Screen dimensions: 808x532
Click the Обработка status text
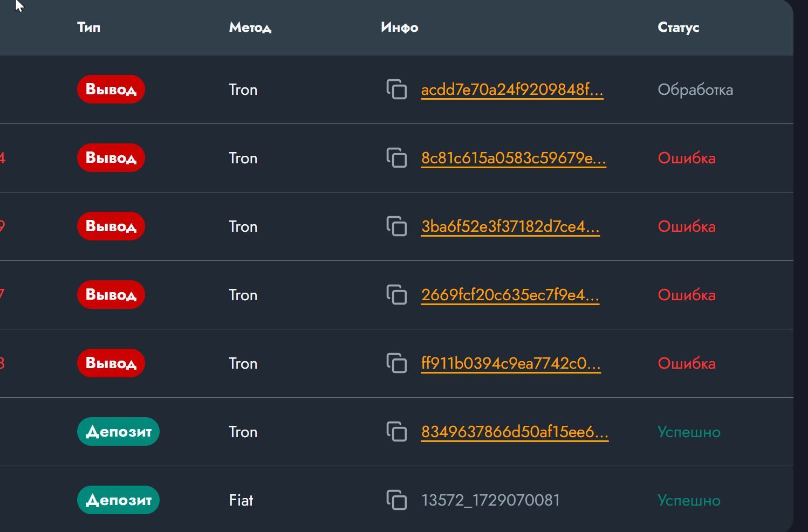point(695,89)
